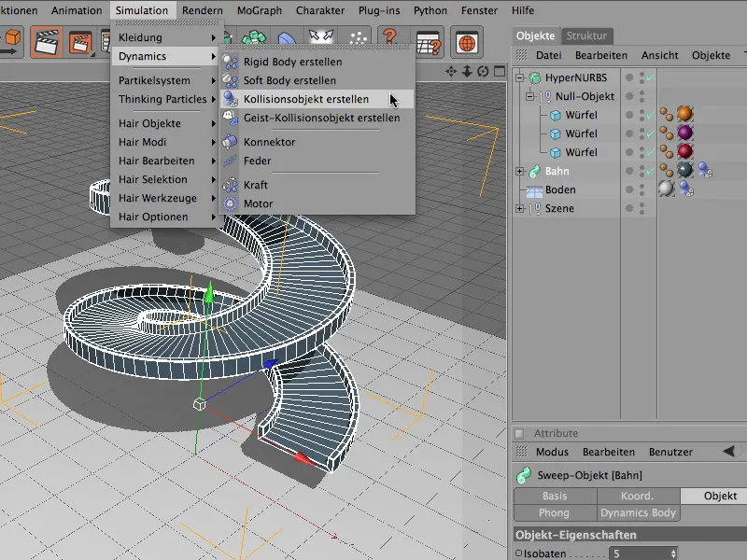Click the Bahn sweep object icon
The height and width of the screenshot is (560, 747).
click(x=535, y=171)
